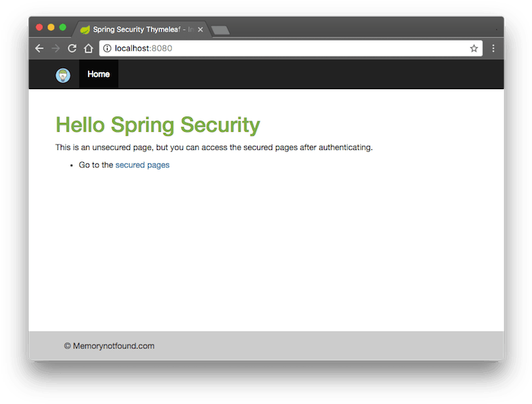The image size is (532, 404).
Task: Bookmark this page with the star
Action: click(474, 49)
